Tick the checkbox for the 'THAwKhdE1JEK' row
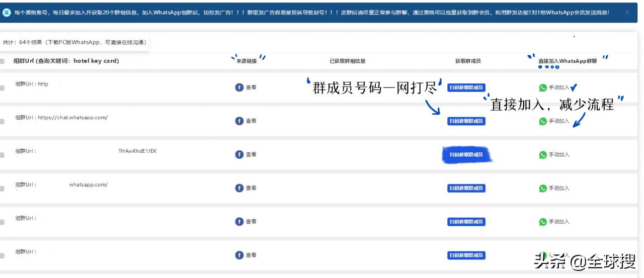Screen dimensions: 644x278 coord(2,155)
